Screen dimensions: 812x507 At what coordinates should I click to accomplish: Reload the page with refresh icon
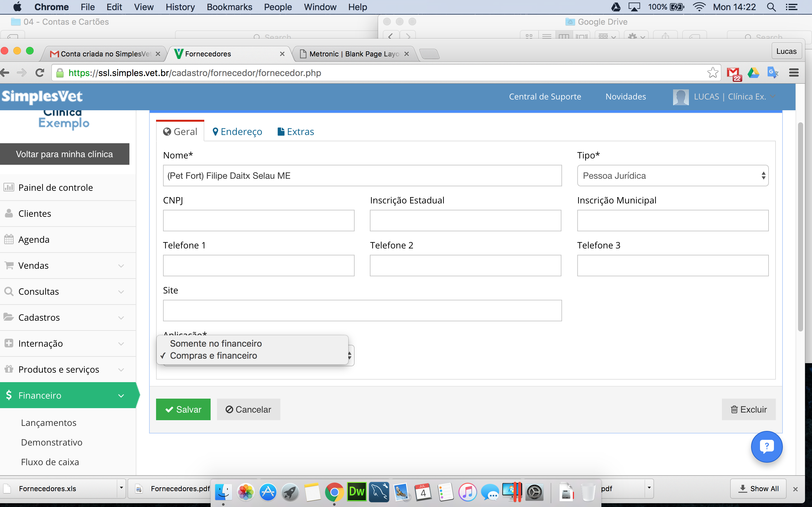40,73
